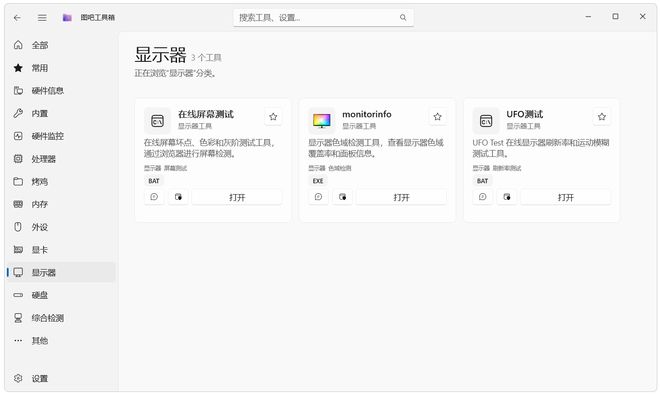Screen dimensions: 660x396
Task: Open the 处理器 category
Action: click(x=60, y=159)
